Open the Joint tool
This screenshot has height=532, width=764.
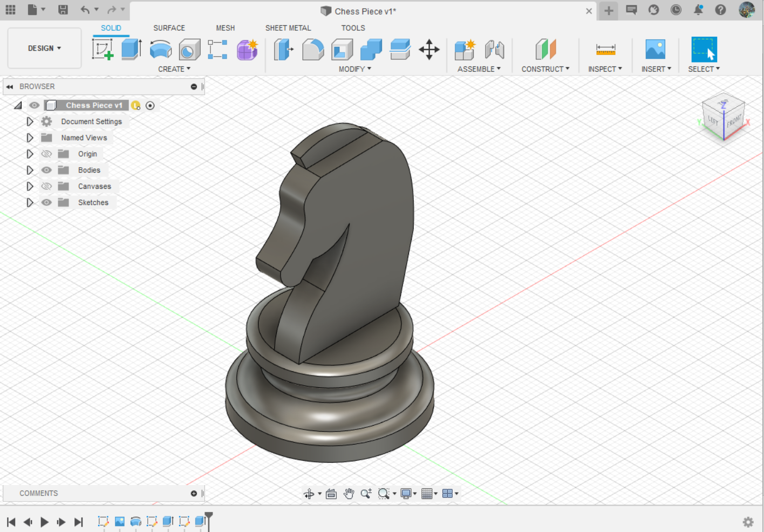(x=494, y=50)
